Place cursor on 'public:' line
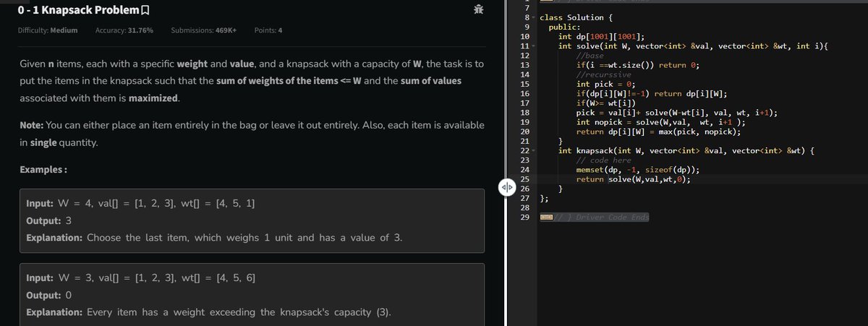Viewport: 868px width, 326px height. pos(563,27)
